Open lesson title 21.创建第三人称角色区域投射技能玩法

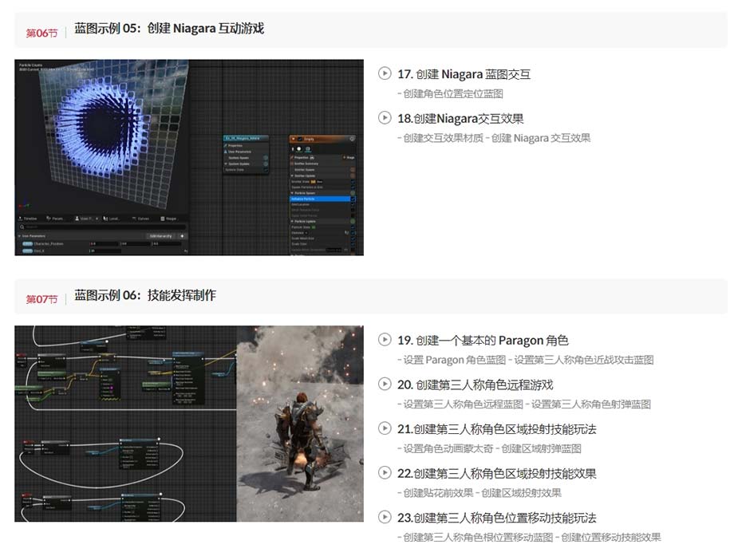[497, 429]
